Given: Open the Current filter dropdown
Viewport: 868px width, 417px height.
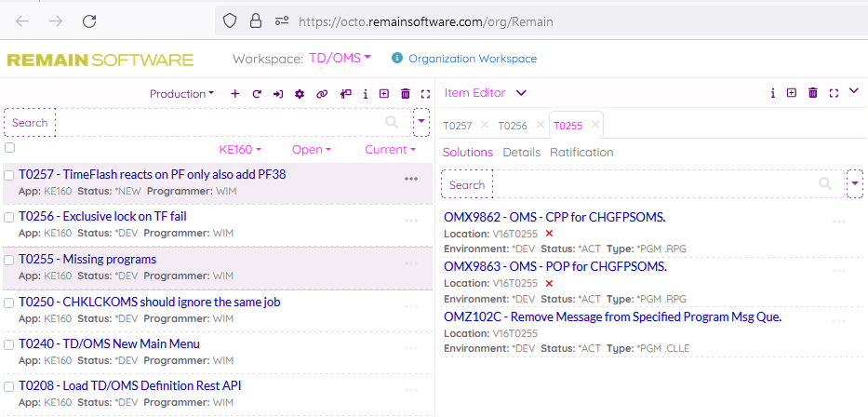Looking at the screenshot, I should (390, 150).
